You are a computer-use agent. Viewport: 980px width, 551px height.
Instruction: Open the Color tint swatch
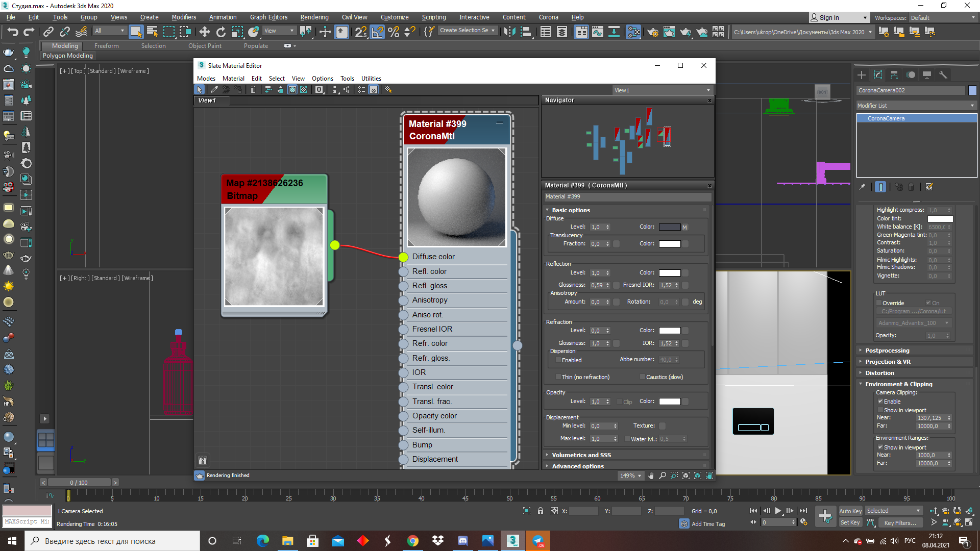(x=940, y=219)
